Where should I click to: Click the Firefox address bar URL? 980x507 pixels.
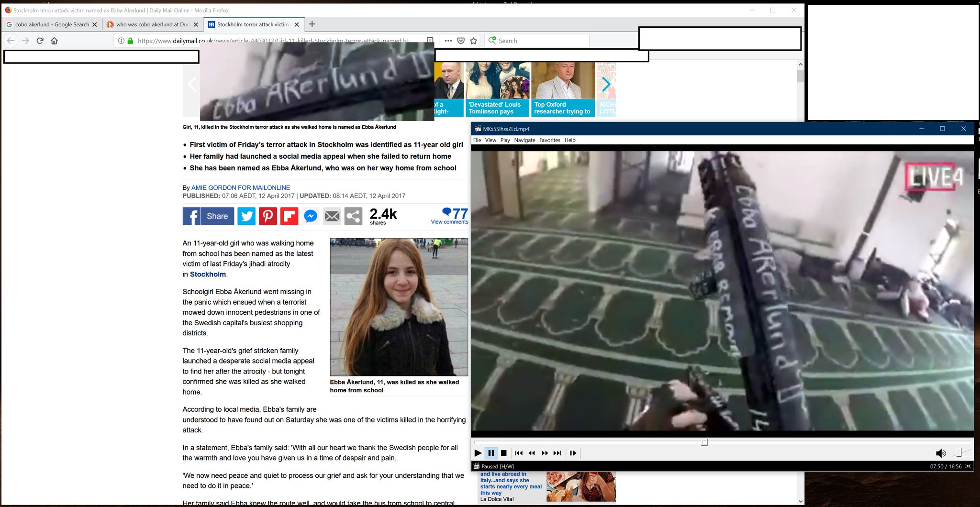pos(273,41)
